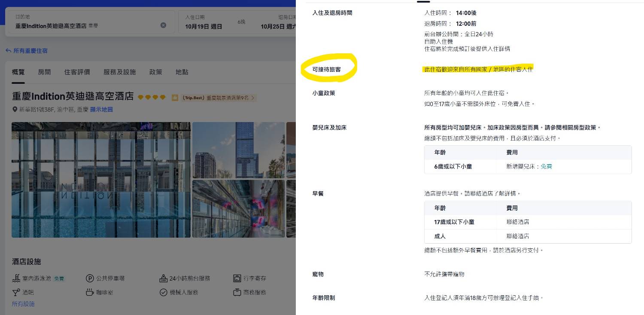644x315 pixels.
Task: Open the 服務及設施 tab
Action: point(120,72)
